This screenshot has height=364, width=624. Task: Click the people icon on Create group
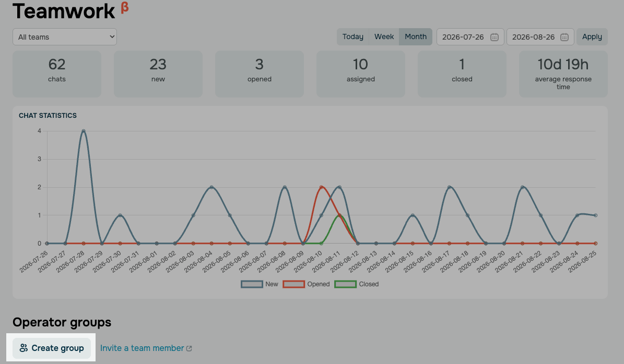point(23,348)
